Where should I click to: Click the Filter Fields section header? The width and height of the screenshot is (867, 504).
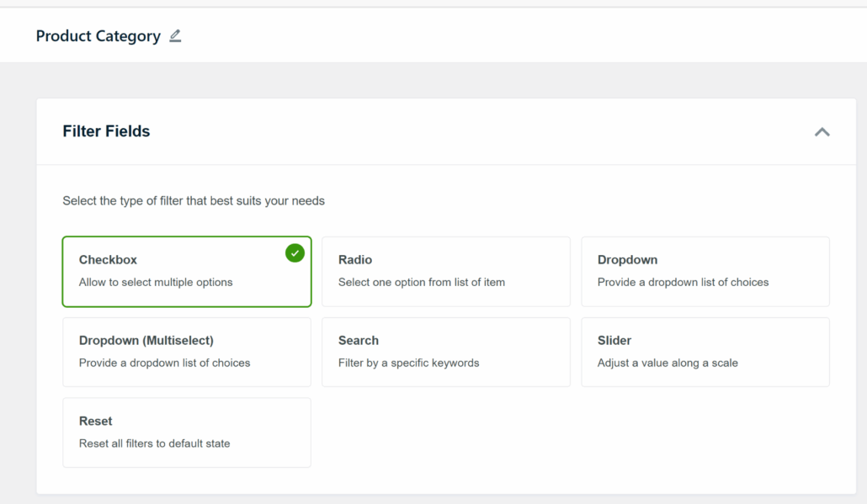pyautogui.click(x=106, y=131)
